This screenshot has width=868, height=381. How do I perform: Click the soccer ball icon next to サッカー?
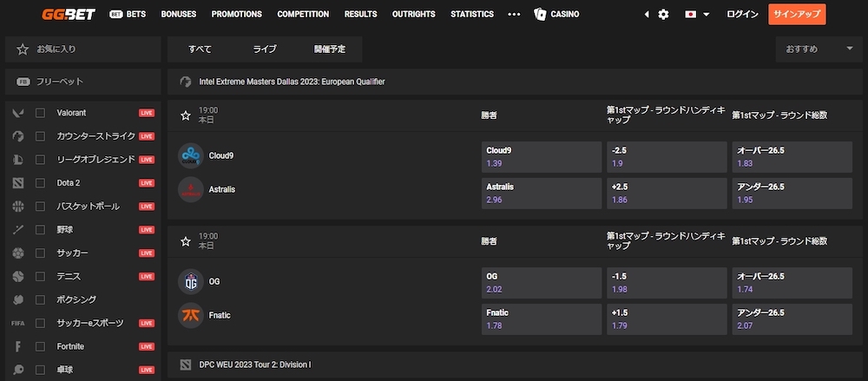tap(17, 253)
